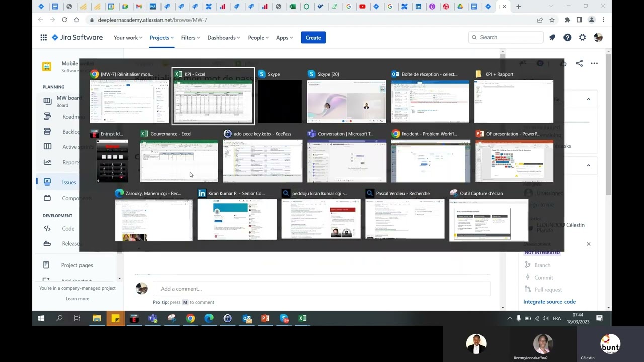Click the Commit option in Development panel

(543, 278)
